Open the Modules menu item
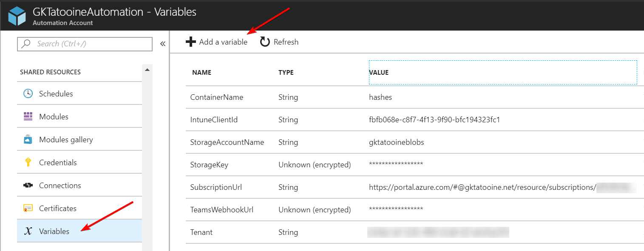644x251 pixels. click(x=79, y=116)
